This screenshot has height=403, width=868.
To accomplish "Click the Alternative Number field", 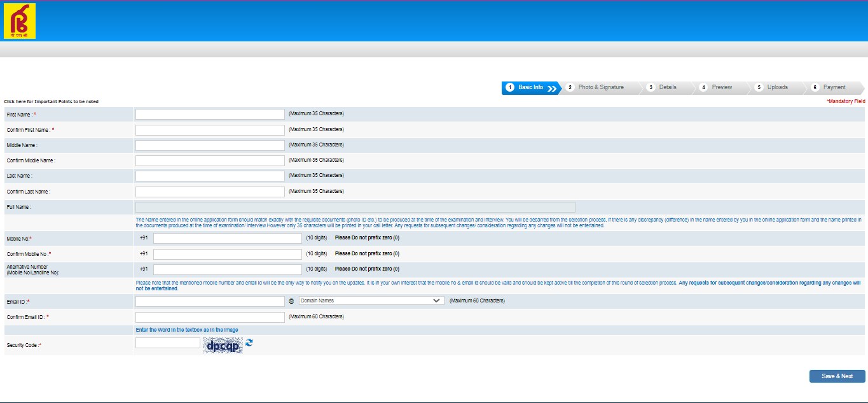I will click(x=227, y=269).
